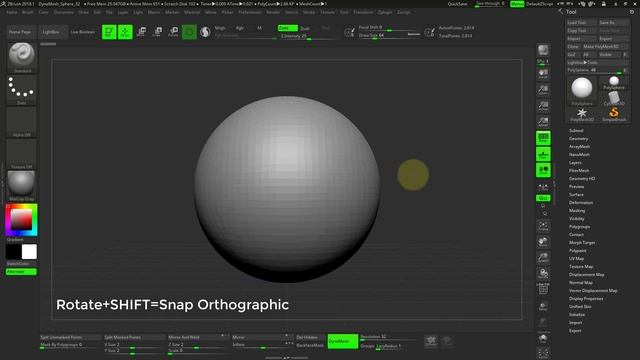Expand the Polygroups subpalette
The image size is (640, 360).
click(579, 227)
